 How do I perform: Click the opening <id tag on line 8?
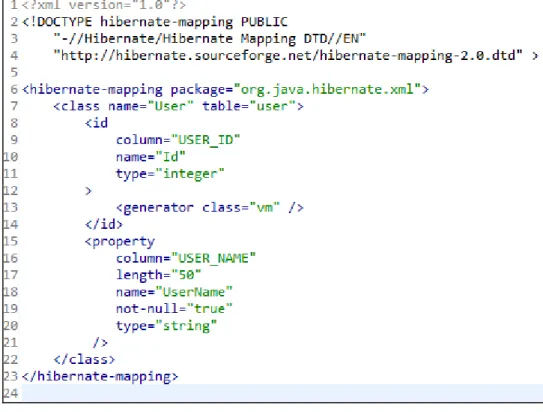97,123
